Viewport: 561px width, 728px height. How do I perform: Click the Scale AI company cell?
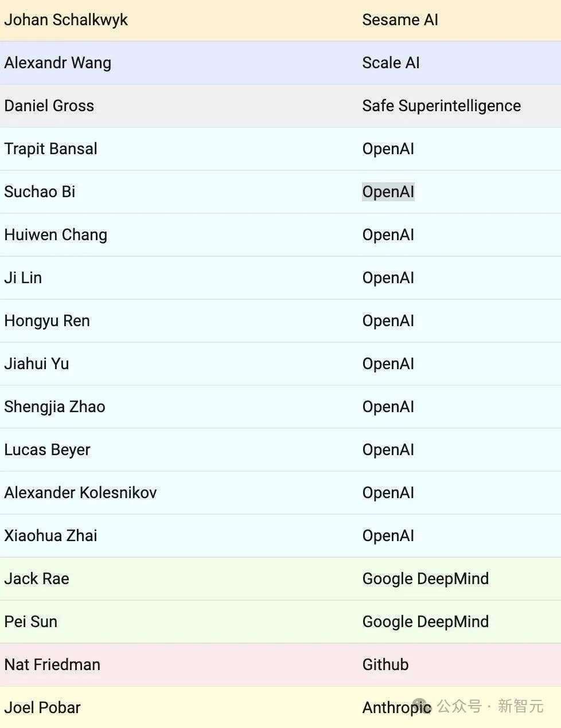click(x=391, y=63)
